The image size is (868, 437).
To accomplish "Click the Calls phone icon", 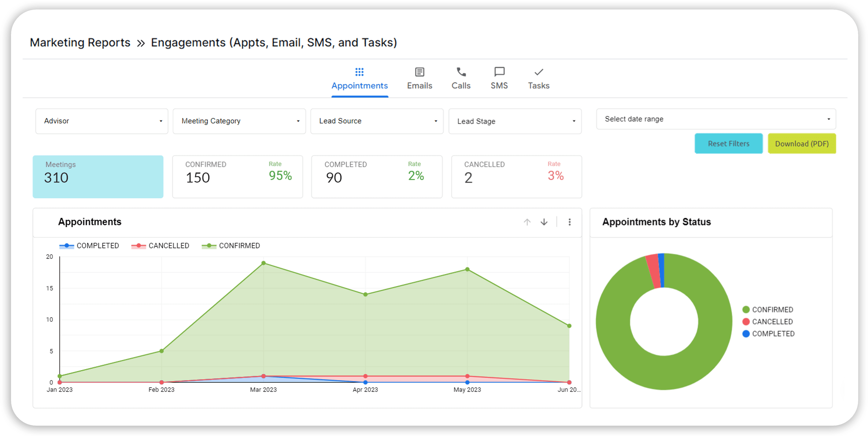I will pos(461,72).
